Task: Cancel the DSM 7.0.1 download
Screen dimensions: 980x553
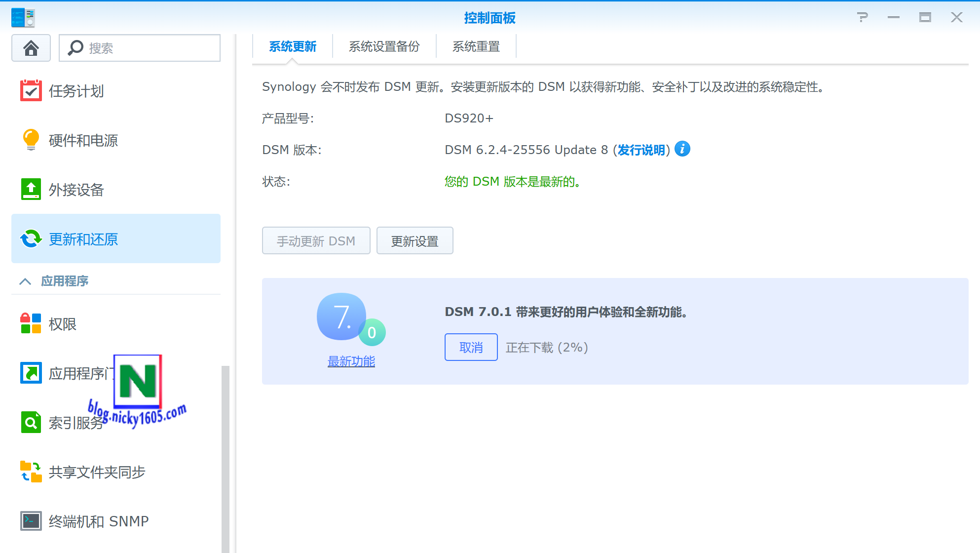Action: 471,348
